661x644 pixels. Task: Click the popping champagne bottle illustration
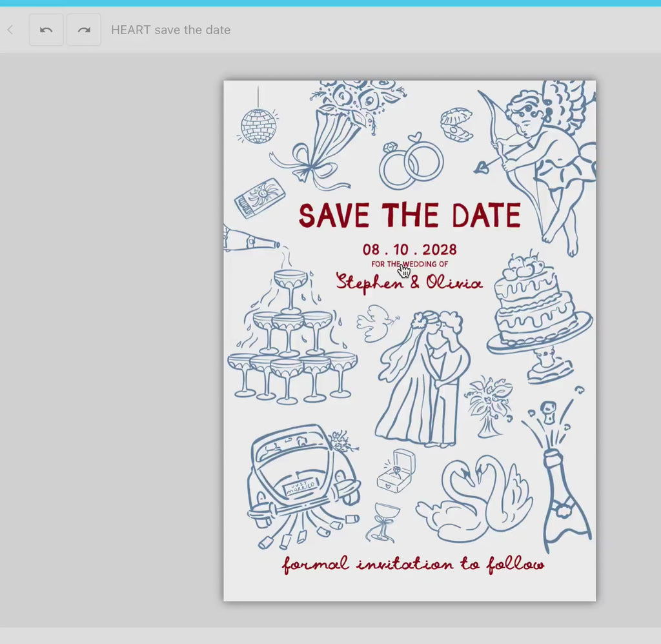click(x=557, y=470)
